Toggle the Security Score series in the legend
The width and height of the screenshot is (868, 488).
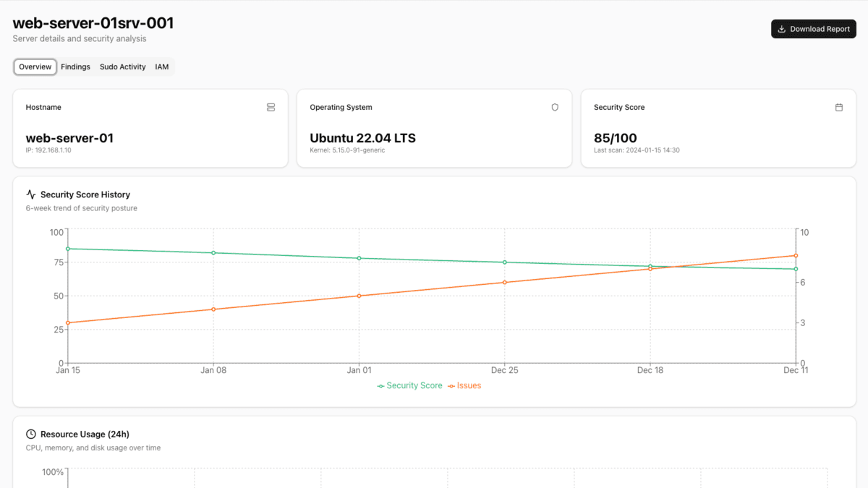pyautogui.click(x=409, y=385)
